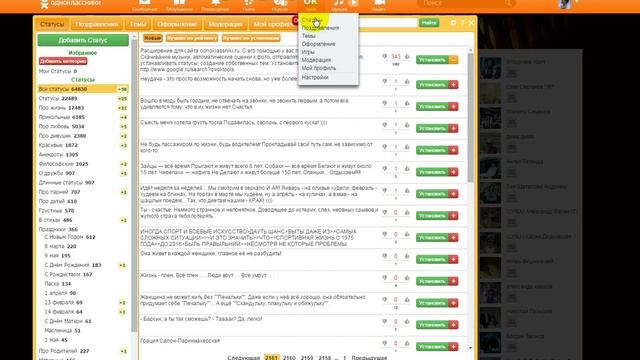Select Настройки in the dropdown menu

tap(315, 77)
